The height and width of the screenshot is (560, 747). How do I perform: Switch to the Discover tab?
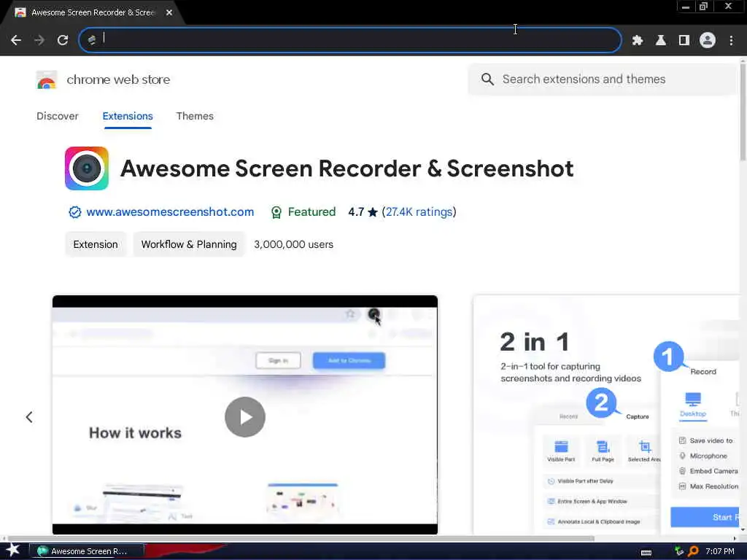[x=57, y=116]
